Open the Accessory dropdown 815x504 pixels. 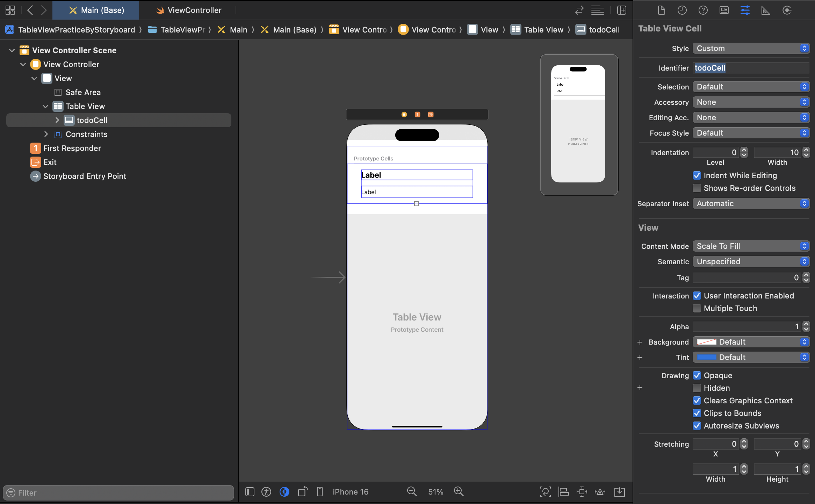[x=751, y=102]
